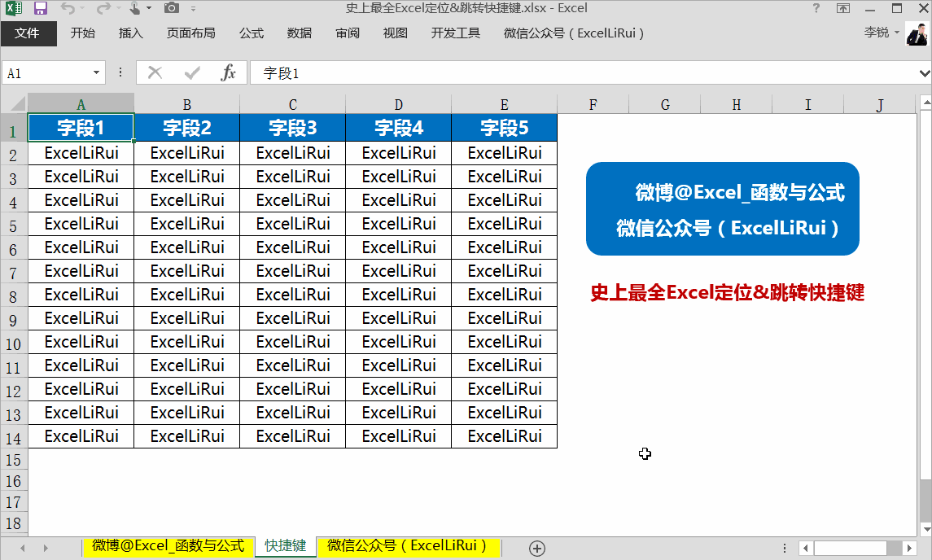Viewport: 932px width, 560px height.
Task: Select the 快捷键 sheet tab
Action: [x=286, y=545]
